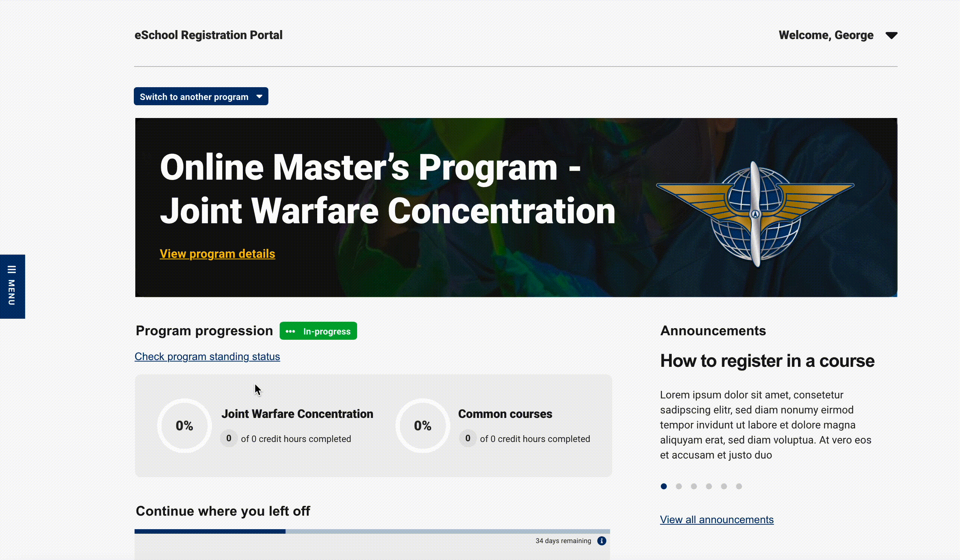Viewport: 960px width, 560px height.
Task: Open the Welcome, George account dropdown arrow
Action: (892, 35)
